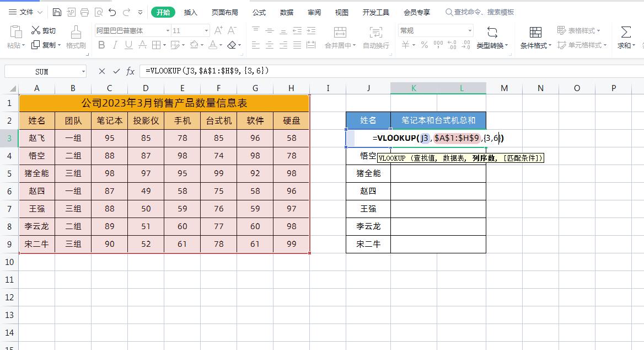The width and height of the screenshot is (644, 350).
Task: Apply currency (￥) number format
Action: click(405, 45)
